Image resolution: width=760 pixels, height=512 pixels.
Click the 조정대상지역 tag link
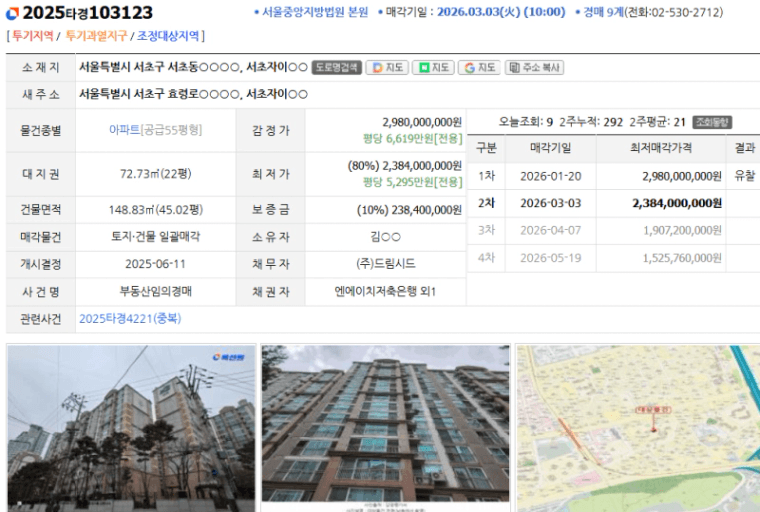[x=168, y=36]
